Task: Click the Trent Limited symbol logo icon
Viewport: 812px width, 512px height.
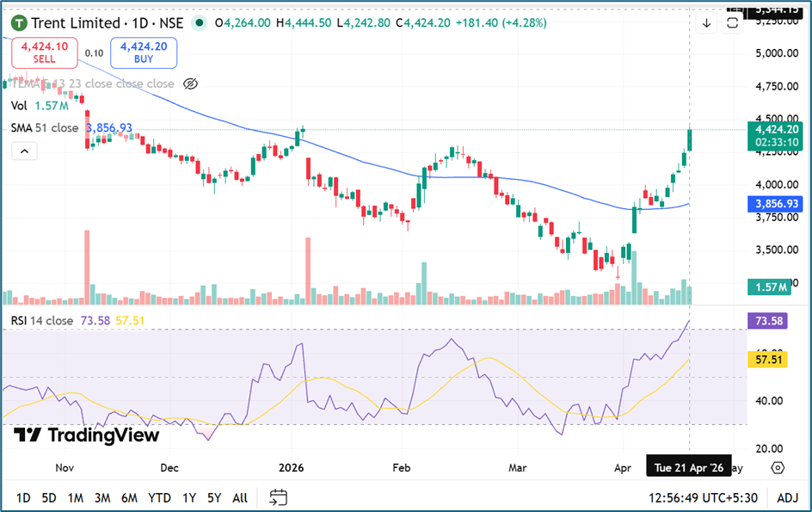Action: click(x=18, y=23)
